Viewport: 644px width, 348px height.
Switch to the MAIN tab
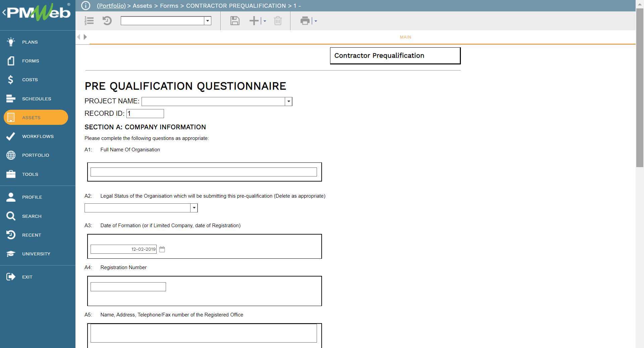[405, 37]
